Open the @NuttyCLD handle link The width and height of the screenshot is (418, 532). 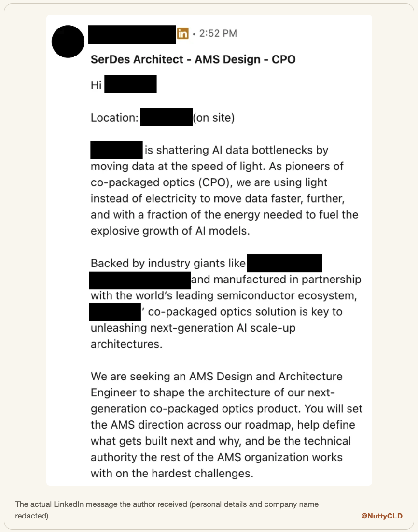(x=382, y=516)
